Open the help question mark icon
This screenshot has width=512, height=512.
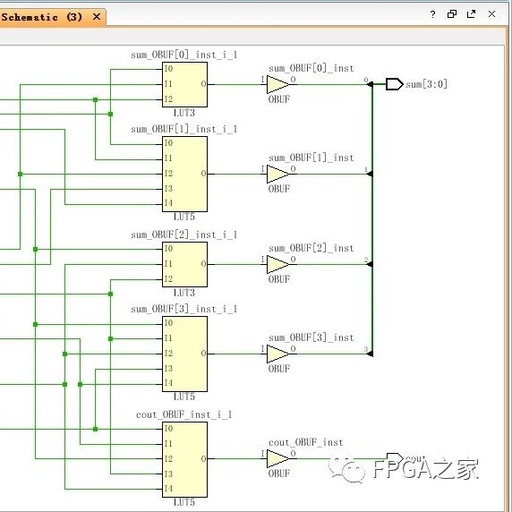pos(432,14)
